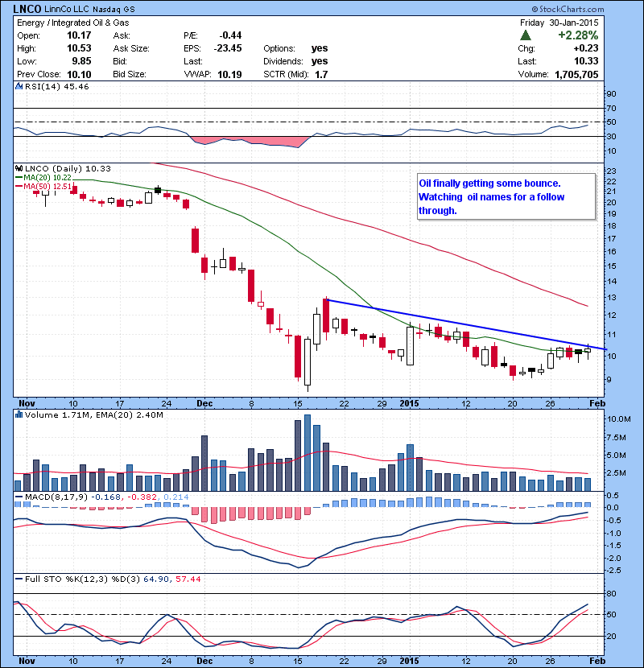Click the green up-arrow change indicator
This screenshot has height=668, width=644.
pyautogui.click(x=526, y=35)
